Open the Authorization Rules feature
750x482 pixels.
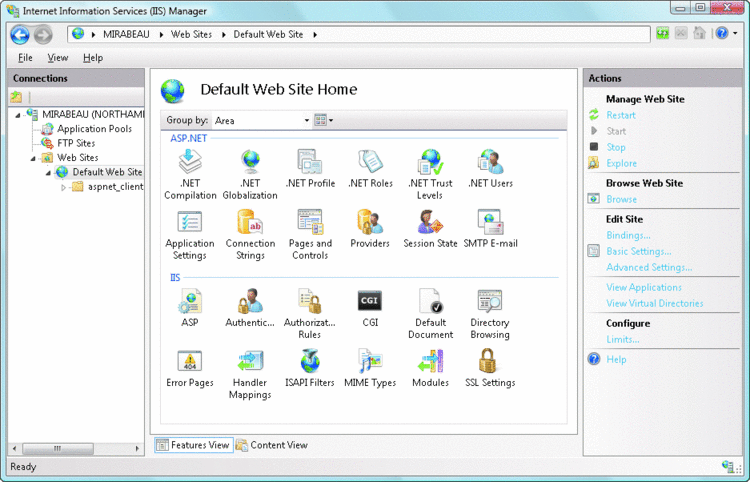tap(310, 314)
